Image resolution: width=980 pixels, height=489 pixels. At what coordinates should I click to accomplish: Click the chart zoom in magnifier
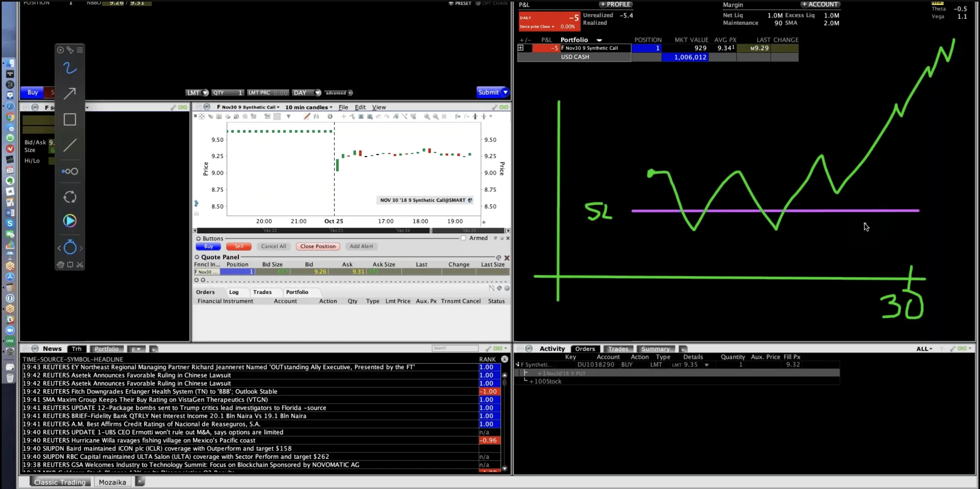pyautogui.click(x=427, y=117)
